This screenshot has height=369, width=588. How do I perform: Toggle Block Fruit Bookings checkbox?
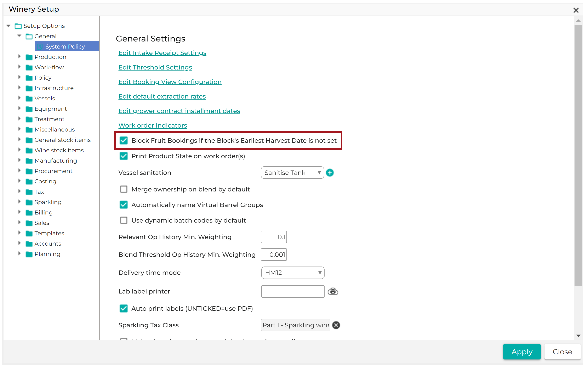tap(124, 141)
